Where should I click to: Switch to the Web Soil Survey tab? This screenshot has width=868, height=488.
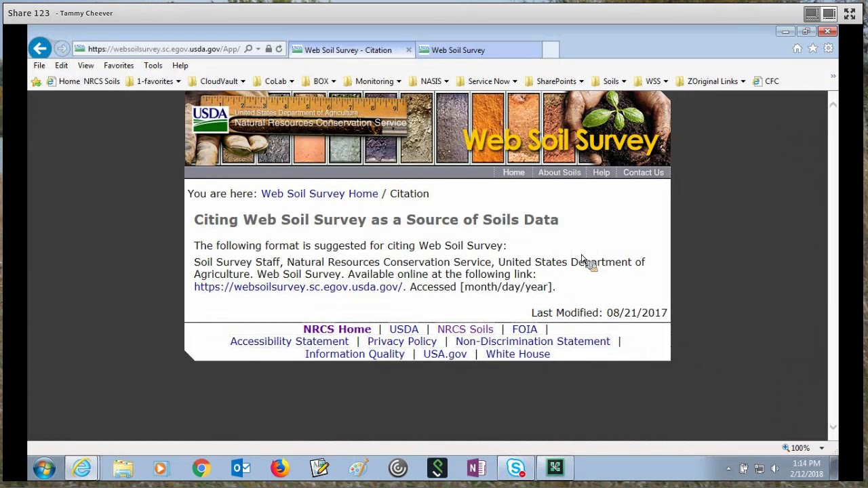click(x=479, y=50)
